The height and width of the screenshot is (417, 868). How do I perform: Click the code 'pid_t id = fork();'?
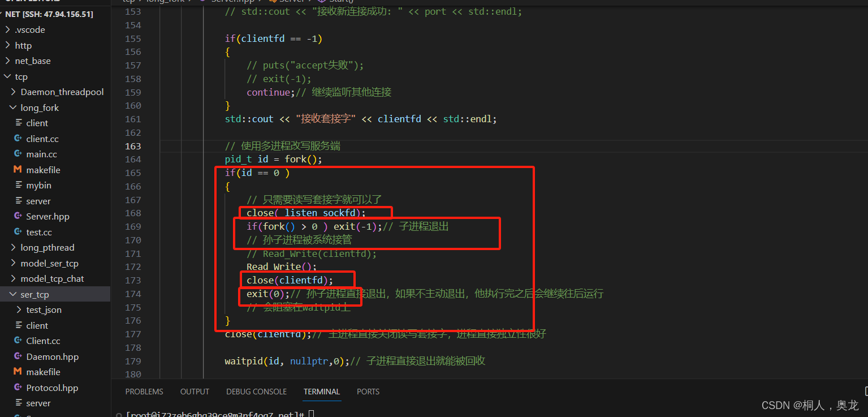click(273, 159)
